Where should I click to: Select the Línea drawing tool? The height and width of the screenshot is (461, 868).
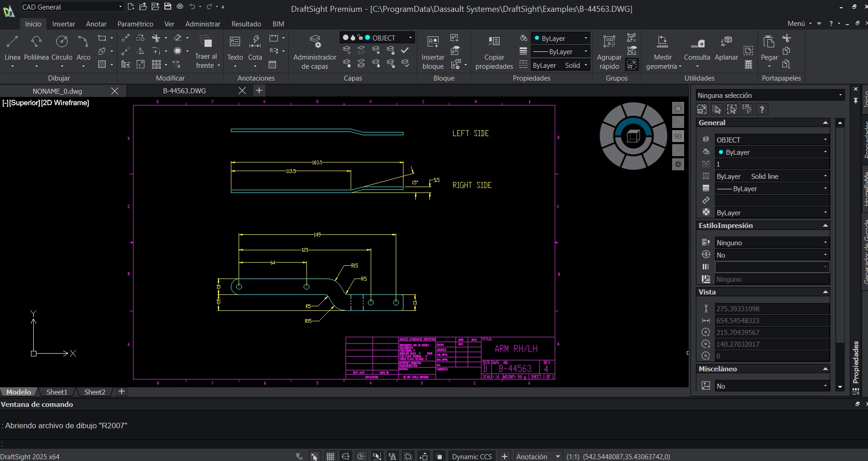pyautogui.click(x=12, y=42)
